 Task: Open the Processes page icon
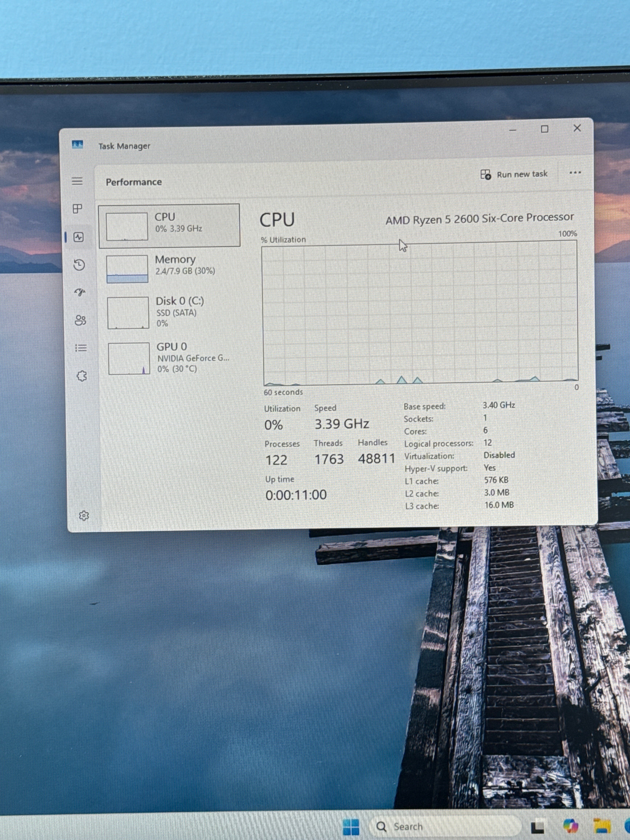(x=77, y=209)
